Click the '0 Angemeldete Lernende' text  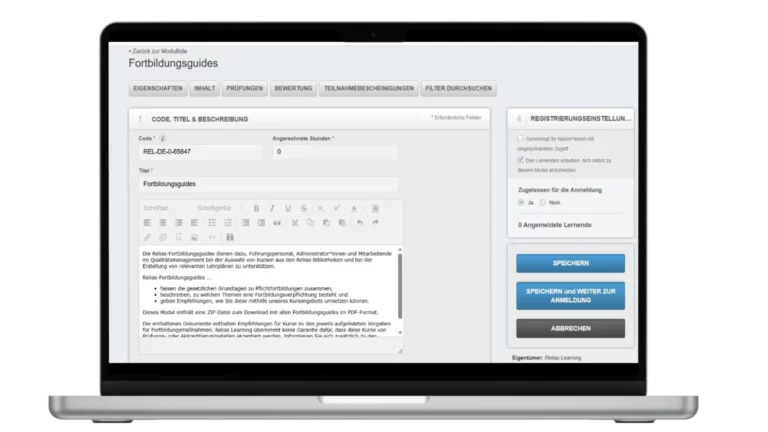click(x=554, y=225)
